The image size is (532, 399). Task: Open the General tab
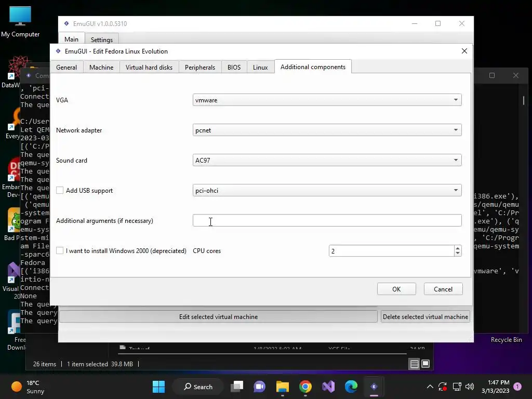[x=66, y=67]
